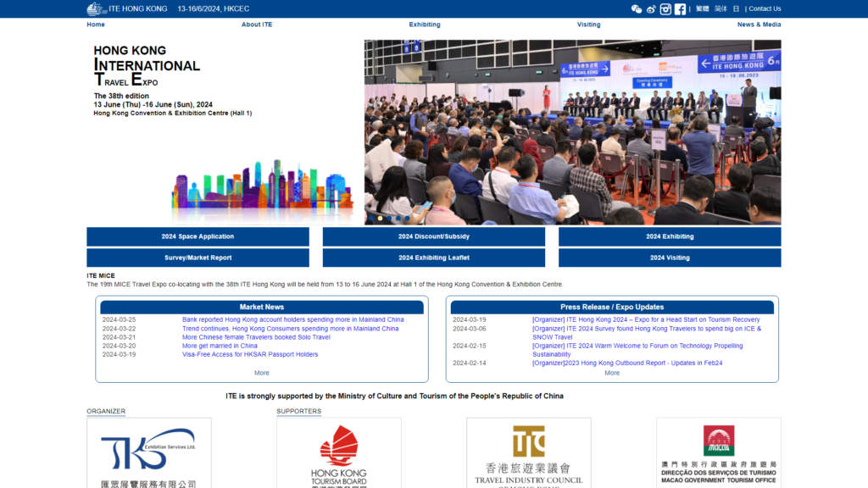Click the 2024 Space Application button

pyautogui.click(x=198, y=236)
